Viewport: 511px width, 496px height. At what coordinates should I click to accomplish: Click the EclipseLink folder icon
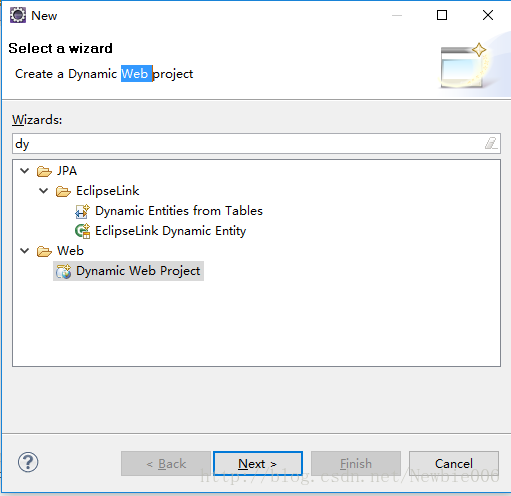63,191
